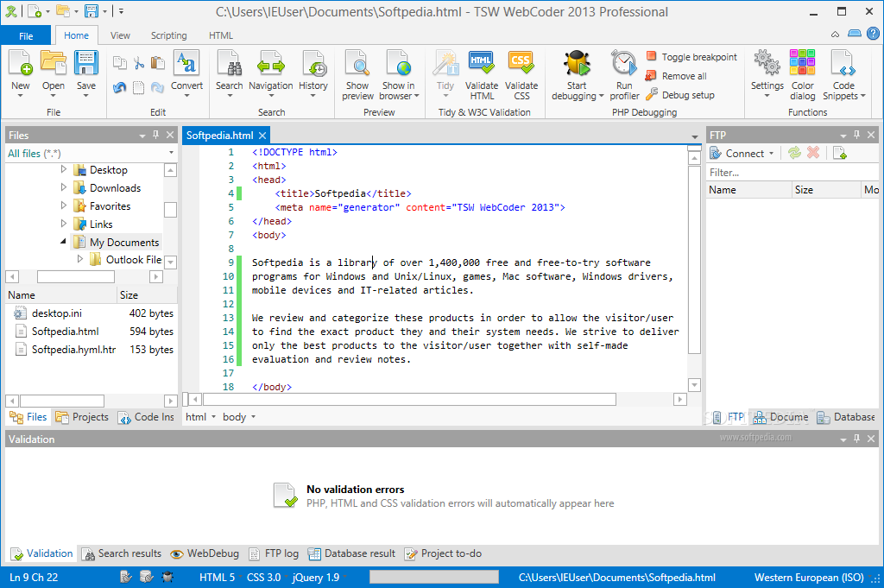Screen dimensions: 884x588
Task: Click the Western European (ISO) encoding
Action: click(809, 578)
